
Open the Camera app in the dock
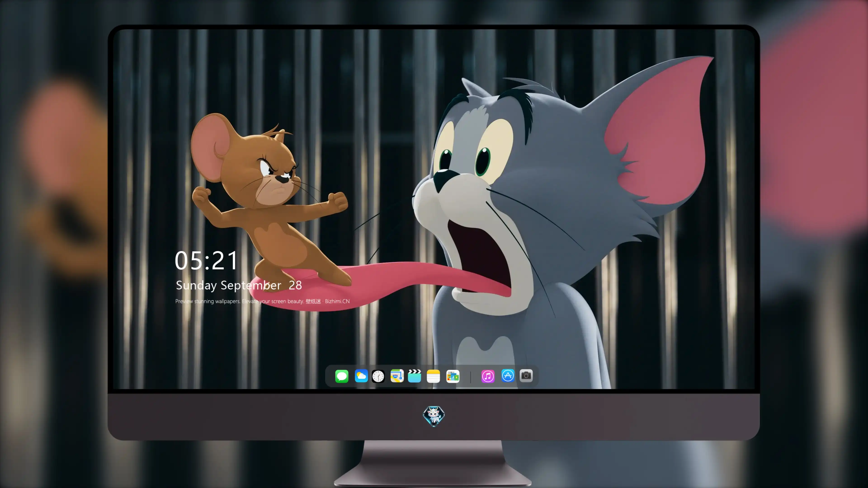(x=526, y=375)
